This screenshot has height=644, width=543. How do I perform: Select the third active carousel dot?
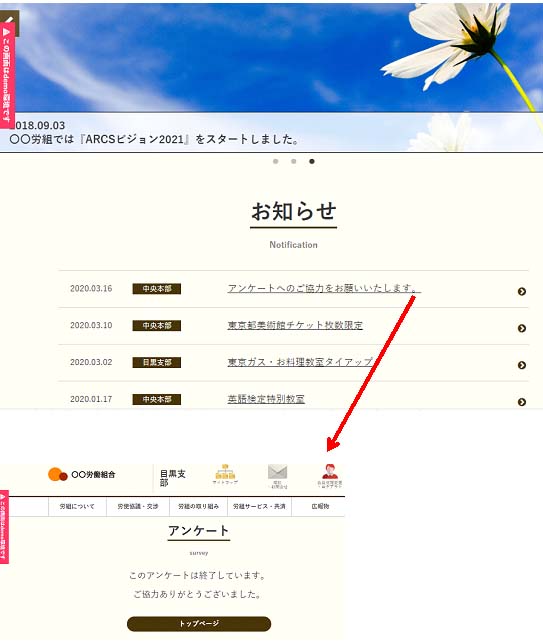312,161
